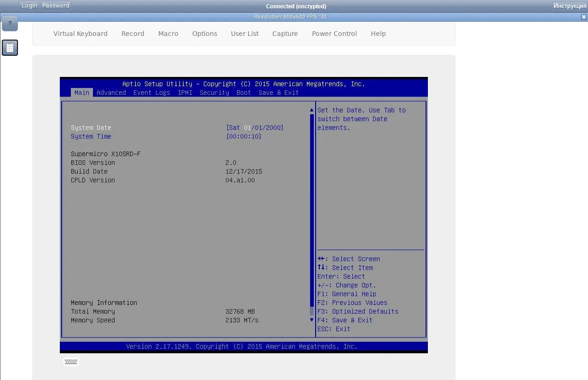Open the Инструкция link
Screen dimensions: 588x380
tap(570, 6)
